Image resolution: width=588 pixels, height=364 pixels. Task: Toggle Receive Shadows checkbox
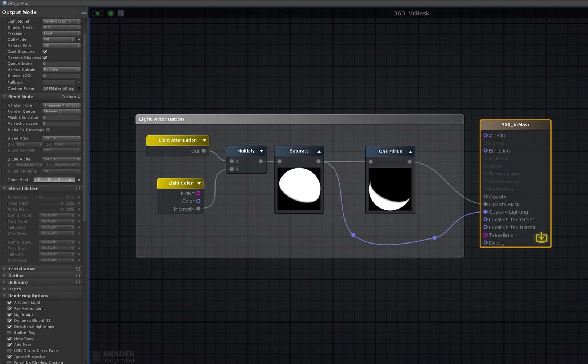pos(45,58)
